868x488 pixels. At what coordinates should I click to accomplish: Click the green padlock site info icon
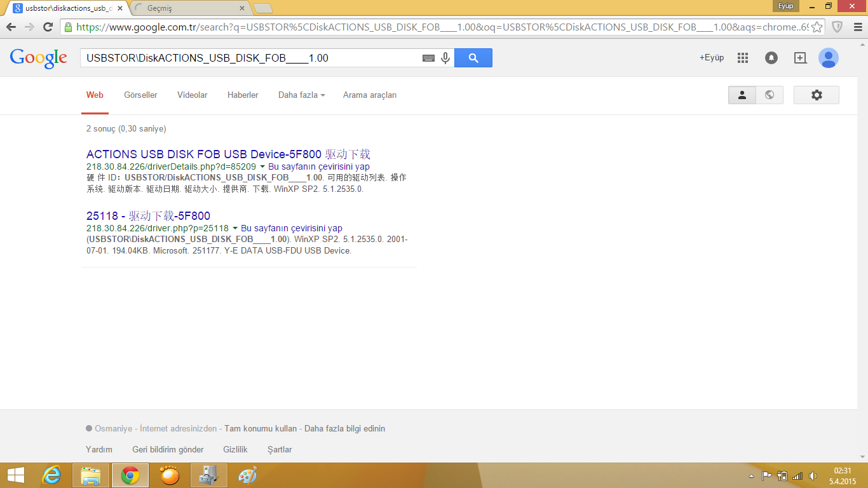68,27
